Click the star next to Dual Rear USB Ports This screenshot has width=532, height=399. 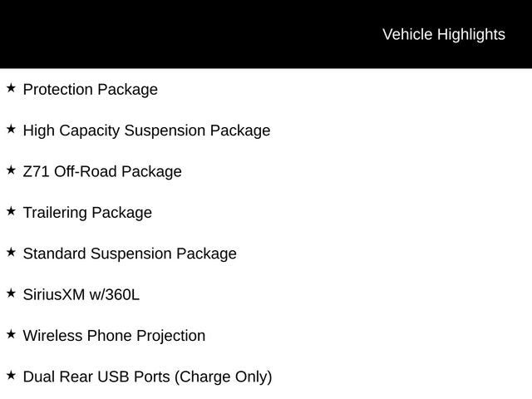tap(11, 375)
